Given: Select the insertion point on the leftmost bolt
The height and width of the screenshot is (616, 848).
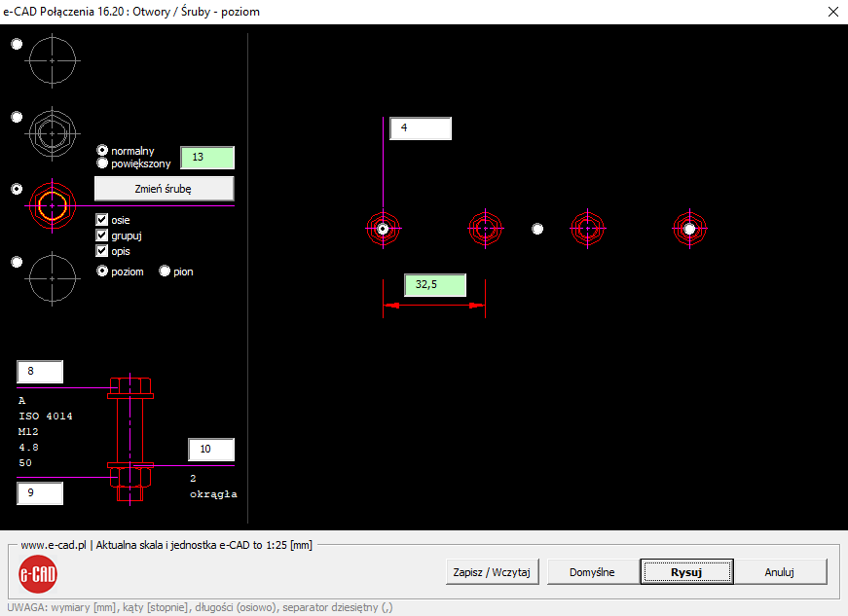Looking at the screenshot, I should (x=383, y=229).
